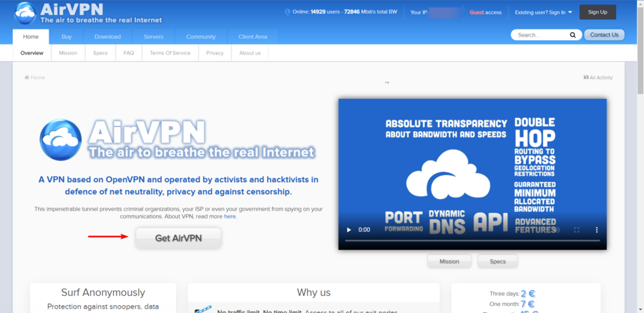Open the Servers tab

point(153,37)
